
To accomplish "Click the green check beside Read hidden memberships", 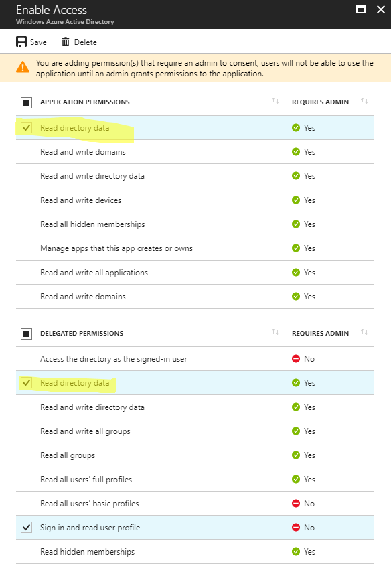I will pyautogui.click(x=296, y=552).
